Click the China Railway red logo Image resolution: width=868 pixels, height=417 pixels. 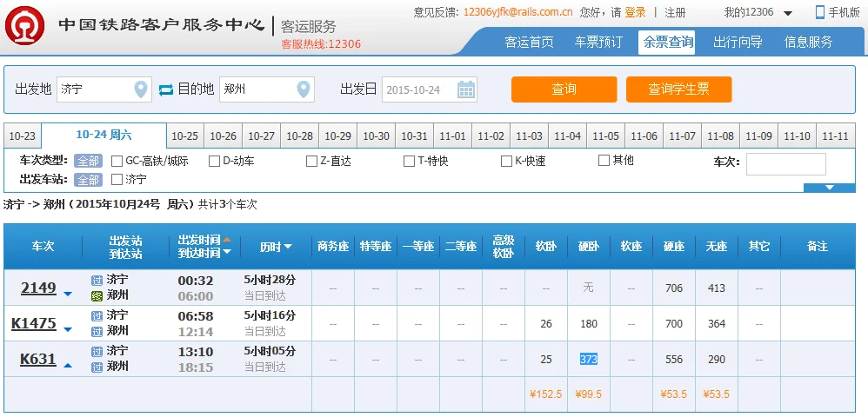[x=24, y=26]
